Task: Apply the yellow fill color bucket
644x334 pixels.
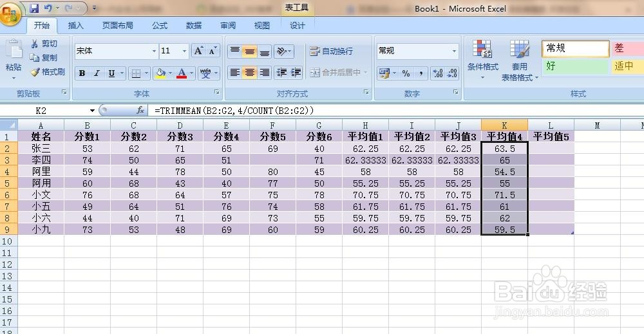Action: (x=160, y=73)
